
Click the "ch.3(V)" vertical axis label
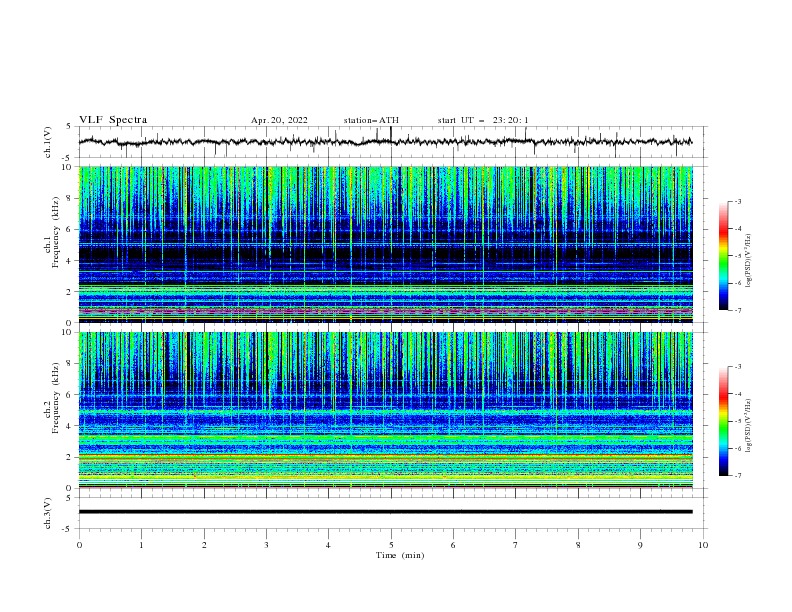[48, 513]
